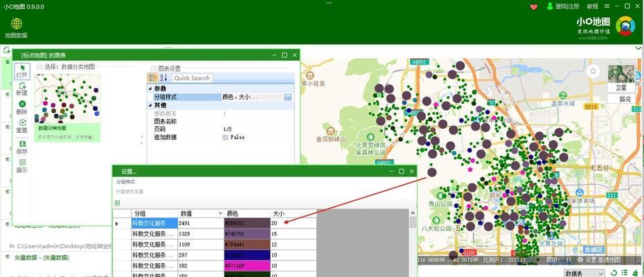
Task: Click the 页码 value 1/2
Action: (x=258, y=129)
